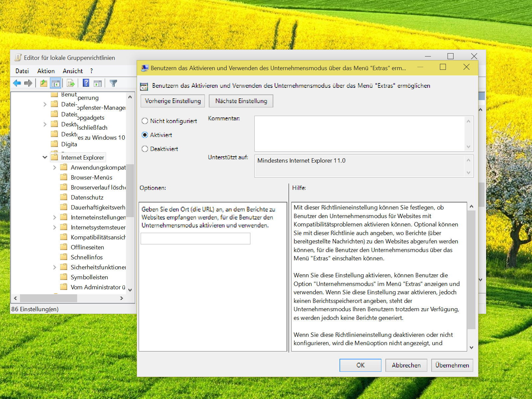532x399 pixels.
Task: Click the Abbrechen button
Action: [406, 365]
